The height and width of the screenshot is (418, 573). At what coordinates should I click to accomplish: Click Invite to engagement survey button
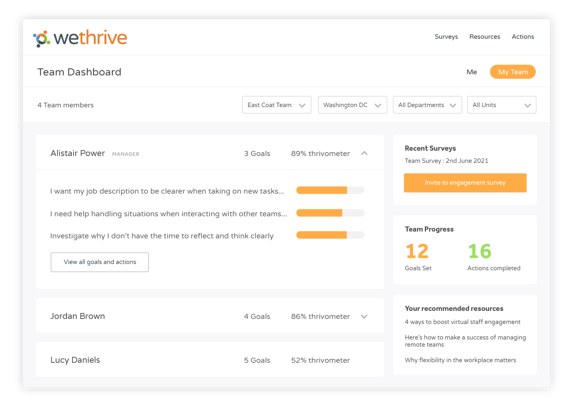[465, 183]
